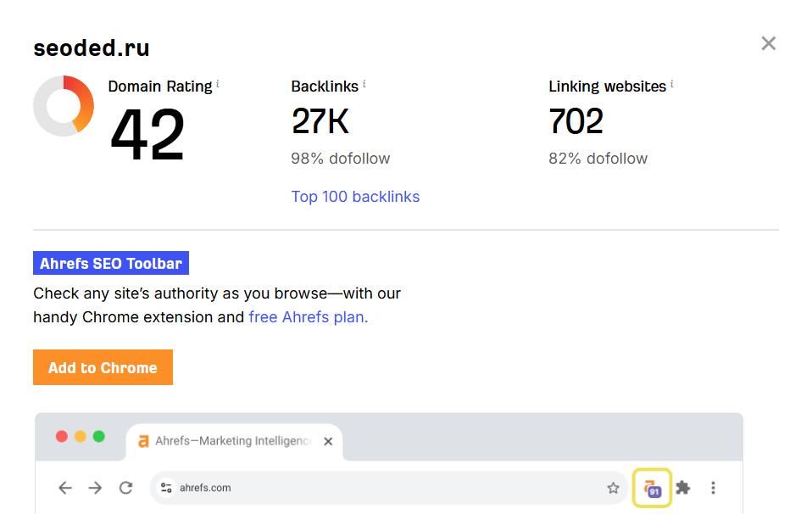Close the Ahrefs browser tab
This screenshot has width=812, height=514.
point(328,441)
